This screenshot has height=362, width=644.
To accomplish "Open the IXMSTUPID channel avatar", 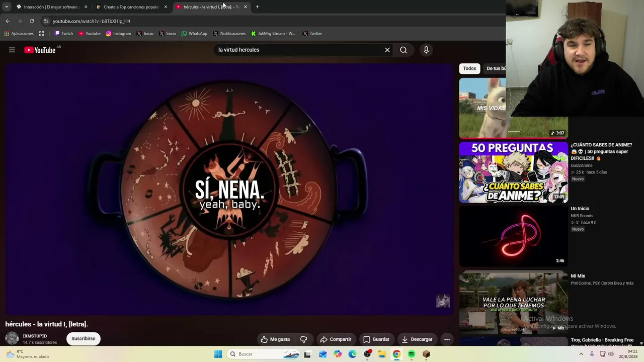I will point(12,339).
